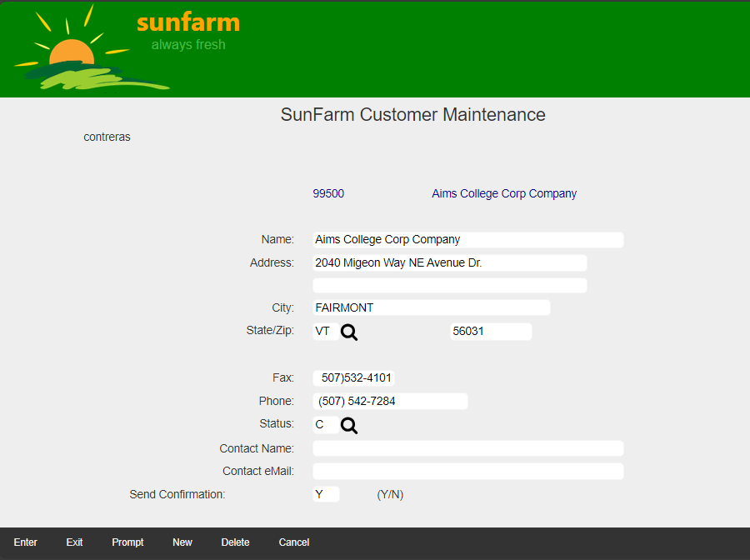Click the Fax: label
This screenshot has width=750, height=560.
point(283,377)
